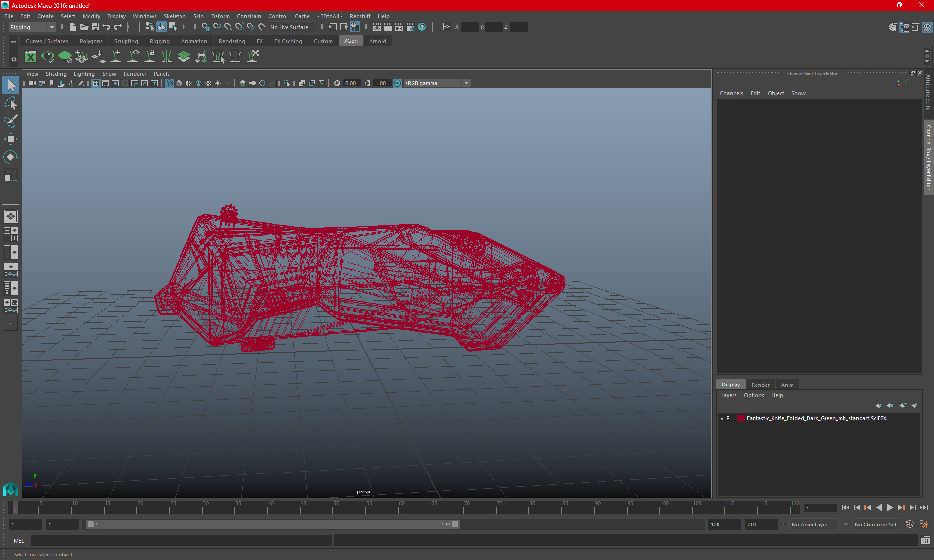The height and width of the screenshot is (560, 934).
Task: Open the shelf options gear menu
Action: [14, 59]
